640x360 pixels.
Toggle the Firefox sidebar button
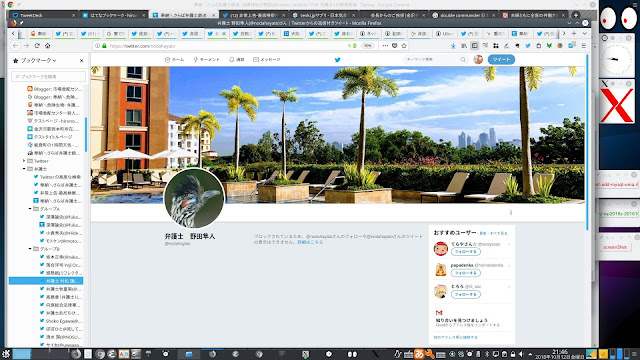point(474,46)
